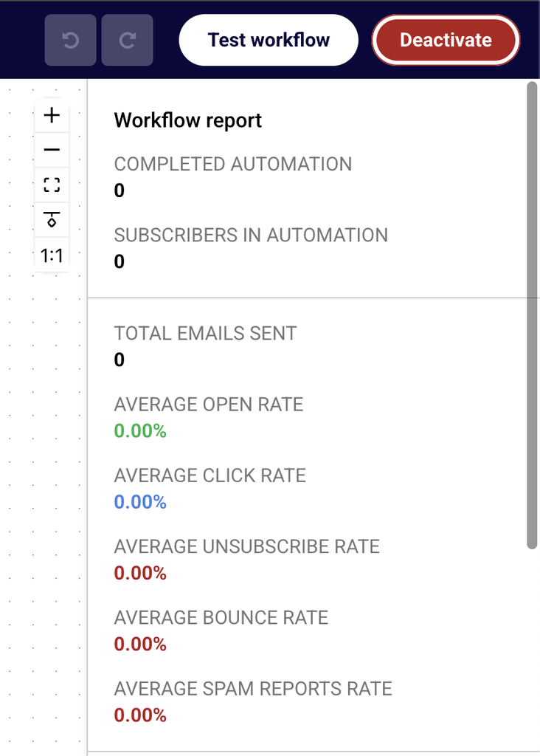Click the spam reports rate 0.00% value
Screen dimensions: 540x756
(140, 715)
